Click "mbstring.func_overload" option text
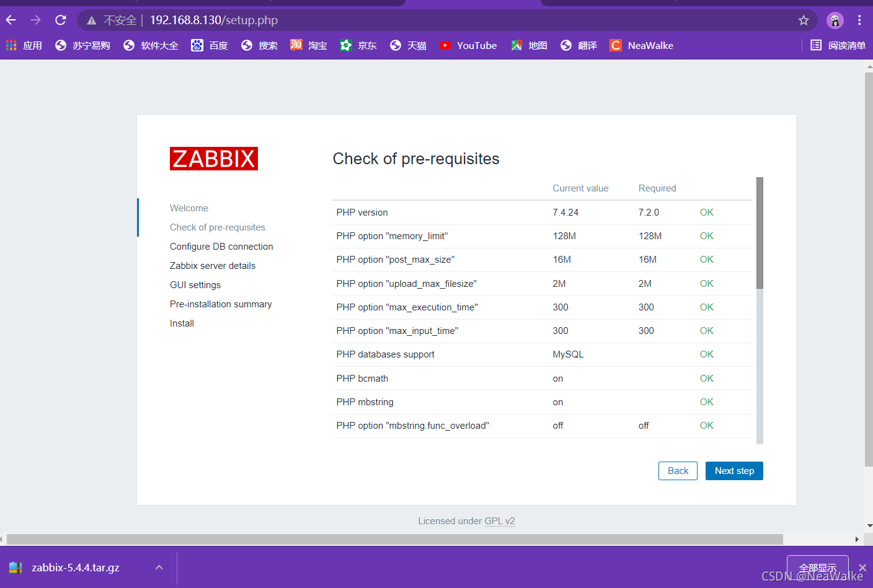 (x=413, y=426)
